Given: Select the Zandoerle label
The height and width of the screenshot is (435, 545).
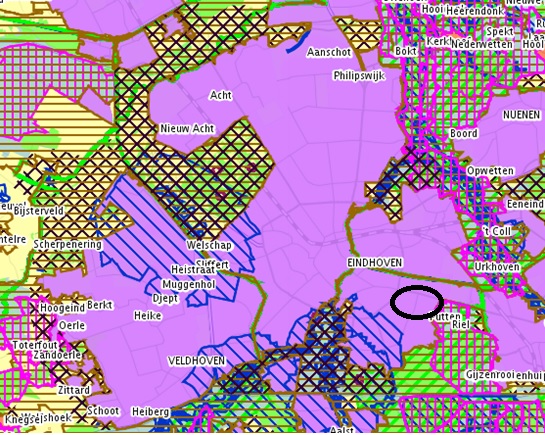Looking at the screenshot, I should tap(57, 355).
